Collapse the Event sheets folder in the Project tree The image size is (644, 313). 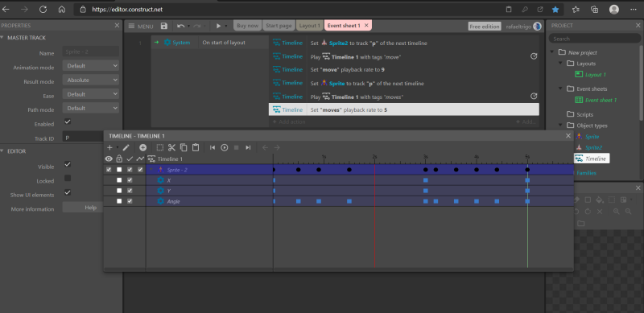(x=561, y=89)
